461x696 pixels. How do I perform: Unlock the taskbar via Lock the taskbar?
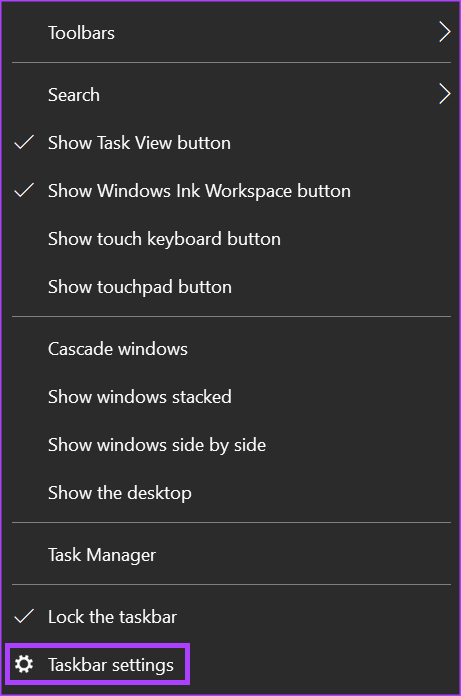(231, 617)
